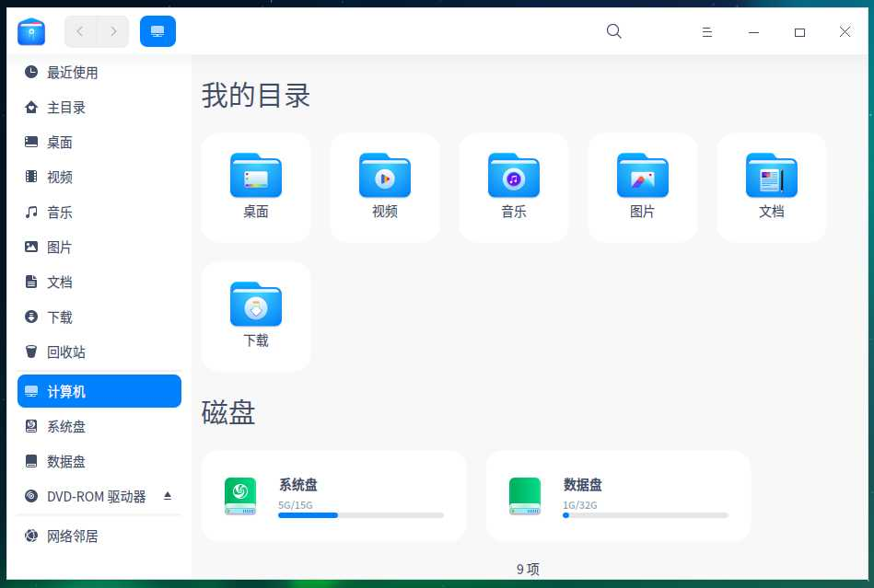Viewport: 874px width, 588px height.
Task: Open 计算机 in the sidebar
Action: 64,390
